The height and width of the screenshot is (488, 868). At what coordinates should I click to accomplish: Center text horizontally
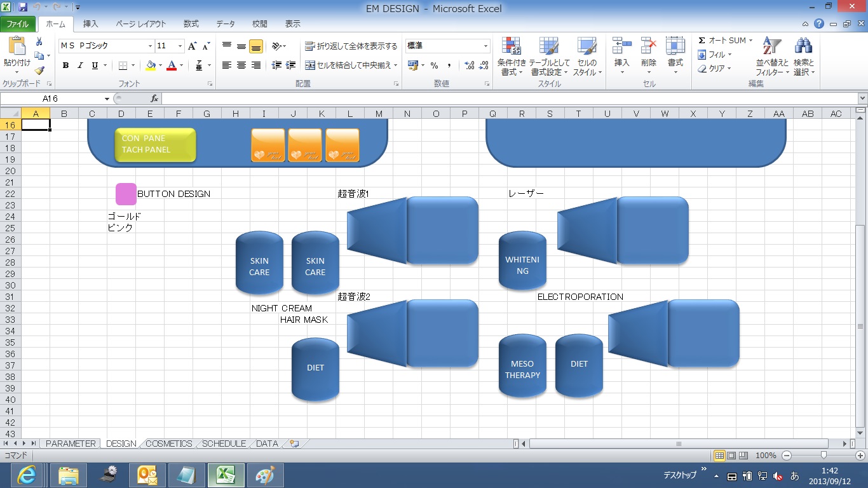[241, 65]
